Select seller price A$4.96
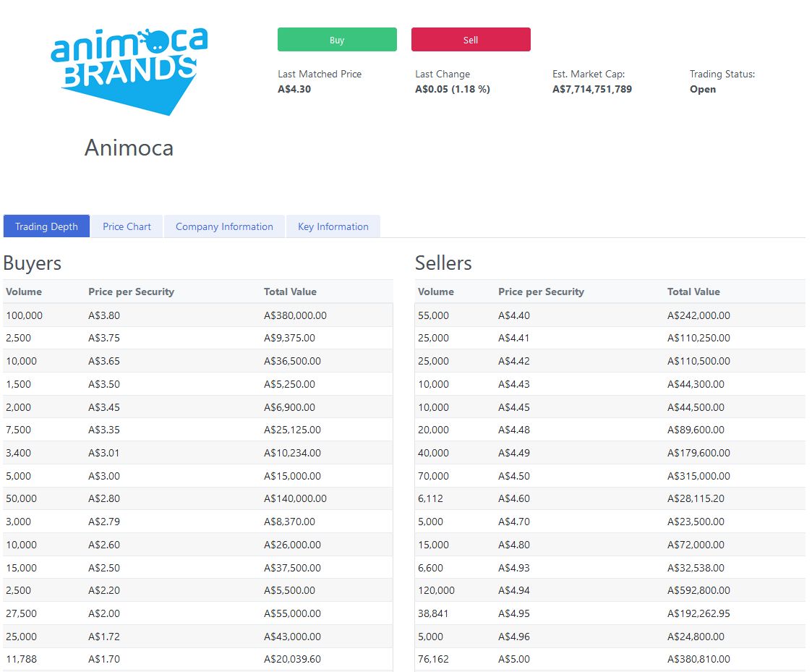 click(x=514, y=637)
